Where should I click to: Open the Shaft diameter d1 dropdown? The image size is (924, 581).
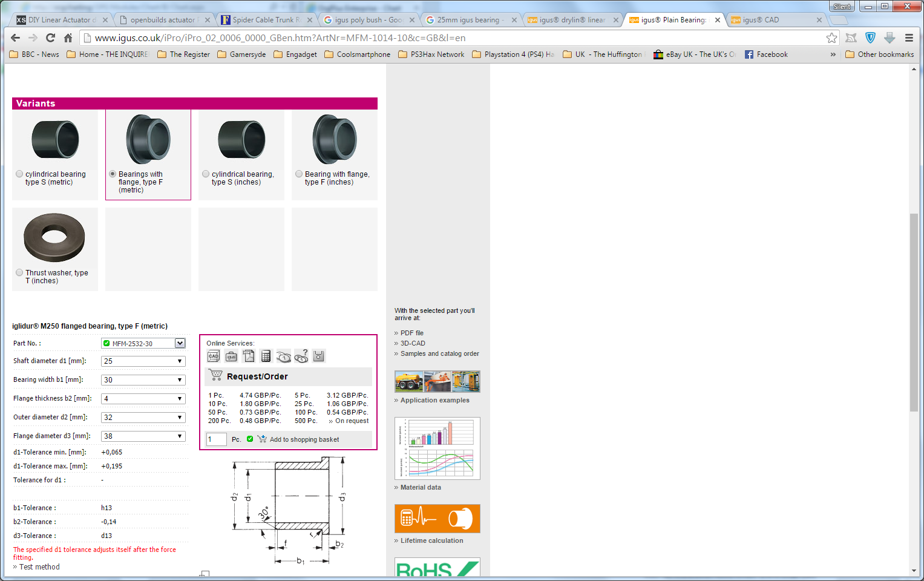click(x=143, y=361)
